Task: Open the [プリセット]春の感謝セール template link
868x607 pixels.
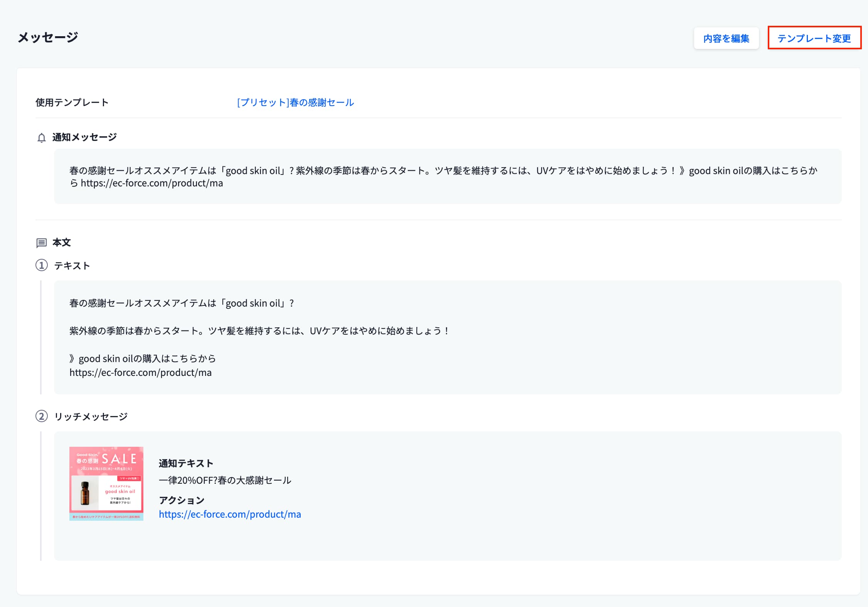Action: click(295, 102)
